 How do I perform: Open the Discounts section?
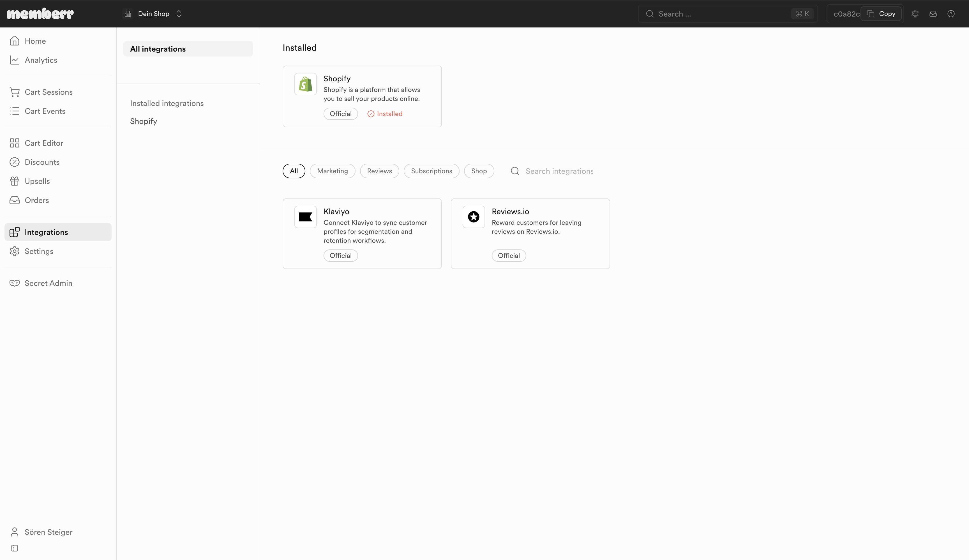point(58,162)
